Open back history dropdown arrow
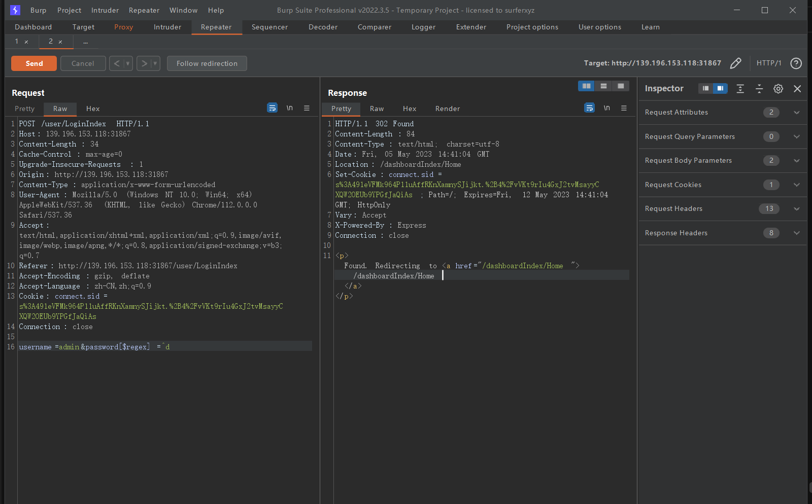Viewport: 812px width, 504px height. (x=128, y=63)
